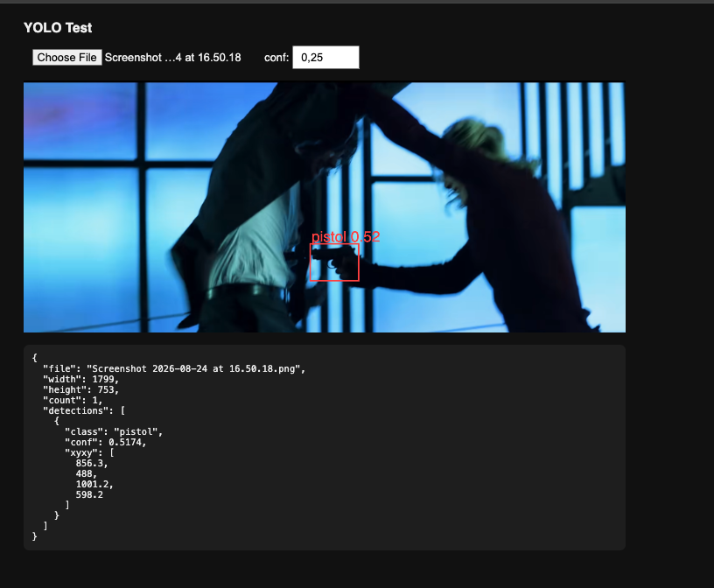Click the detected pistol image preview
The image size is (714, 588).
(x=325, y=207)
